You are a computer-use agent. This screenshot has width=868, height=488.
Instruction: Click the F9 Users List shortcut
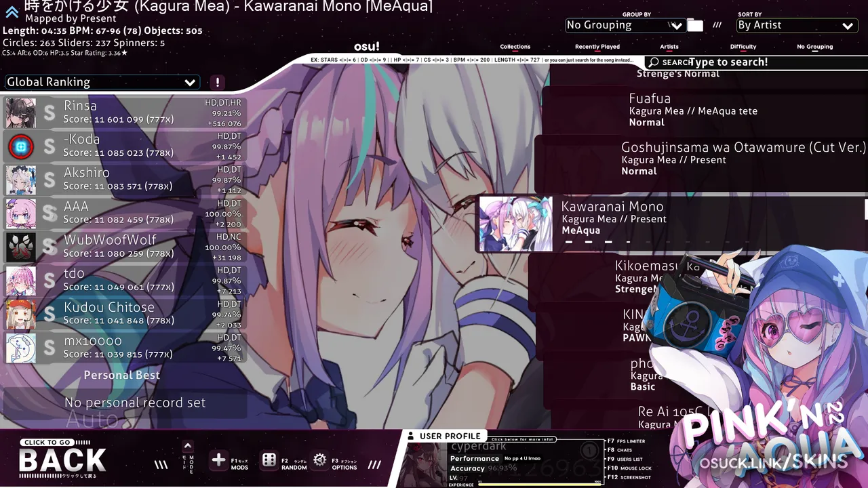coord(625,459)
